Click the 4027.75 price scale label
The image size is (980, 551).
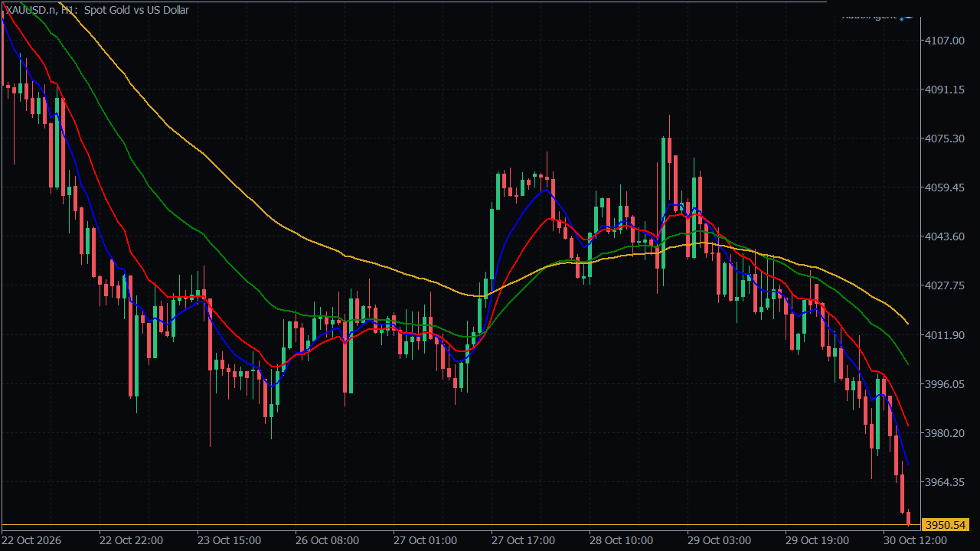click(946, 285)
